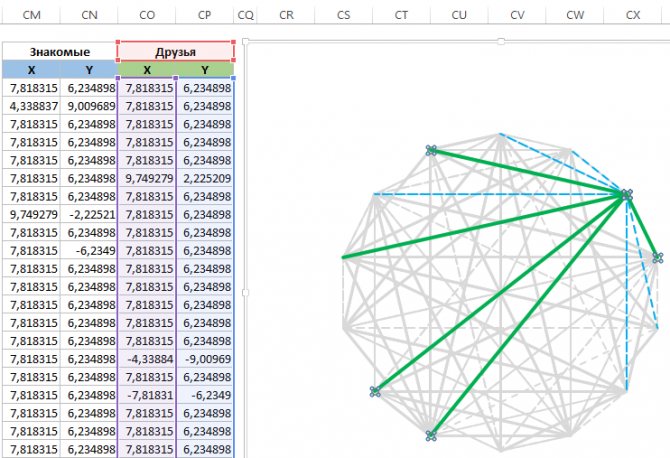Select column header CX
The height and width of the screenshot is (458, 670).
tap(632, 15)
